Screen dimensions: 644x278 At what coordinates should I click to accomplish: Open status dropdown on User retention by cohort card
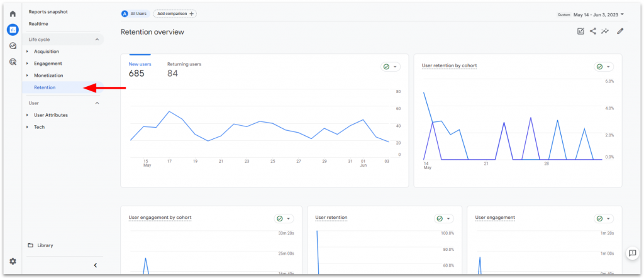pos(604,67)
